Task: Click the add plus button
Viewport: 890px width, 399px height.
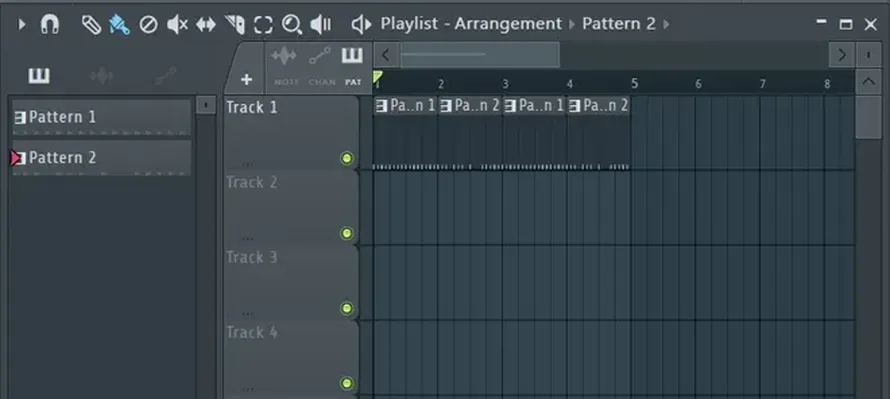Action: (x=246, y=80)
